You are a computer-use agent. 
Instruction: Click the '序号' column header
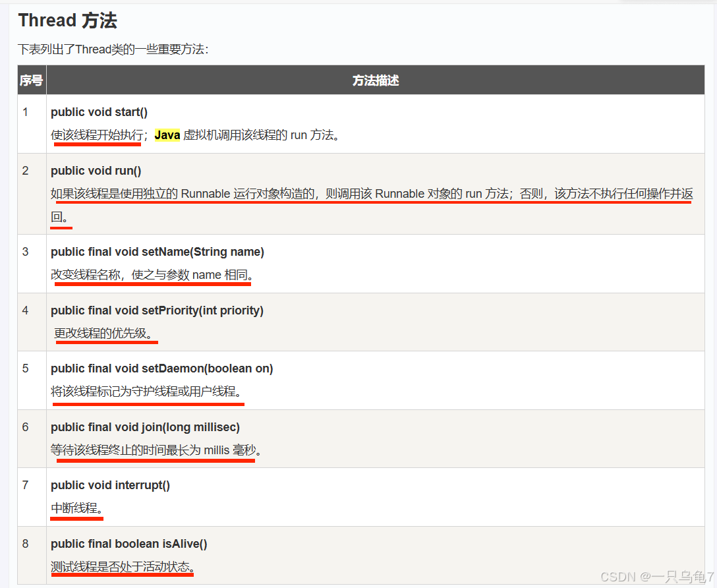(x=32, y=80)
